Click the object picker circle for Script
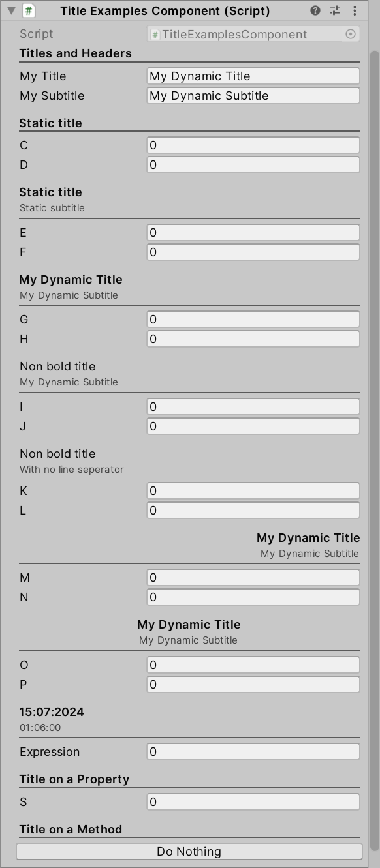 pyautogui.click(x=351, y=34)
